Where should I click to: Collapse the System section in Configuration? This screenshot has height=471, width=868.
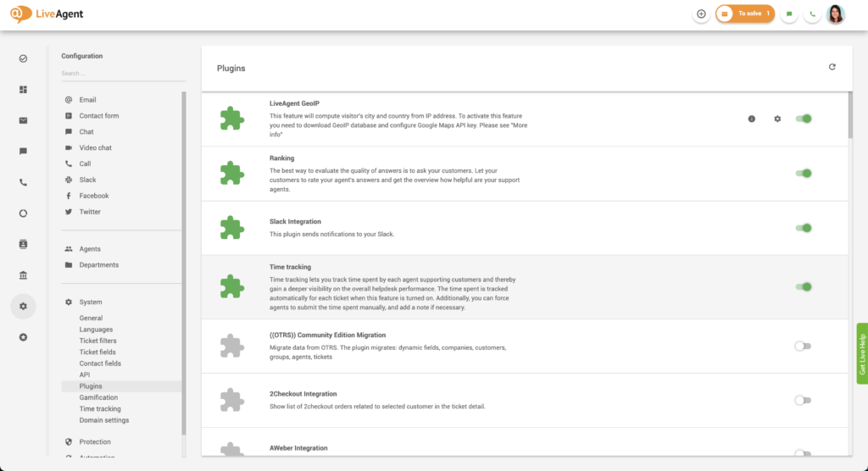pos(91,302)
